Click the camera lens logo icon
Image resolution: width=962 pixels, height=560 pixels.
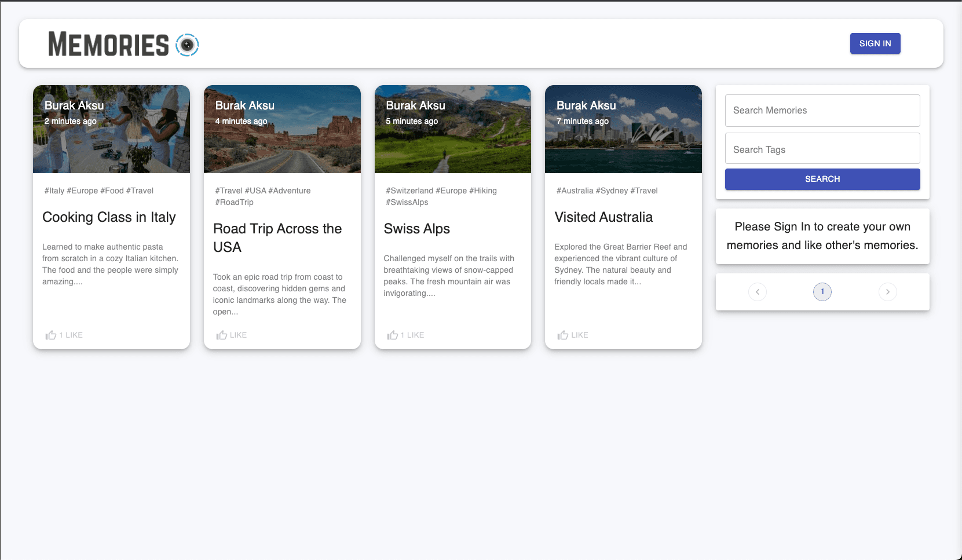click(187, 45)
